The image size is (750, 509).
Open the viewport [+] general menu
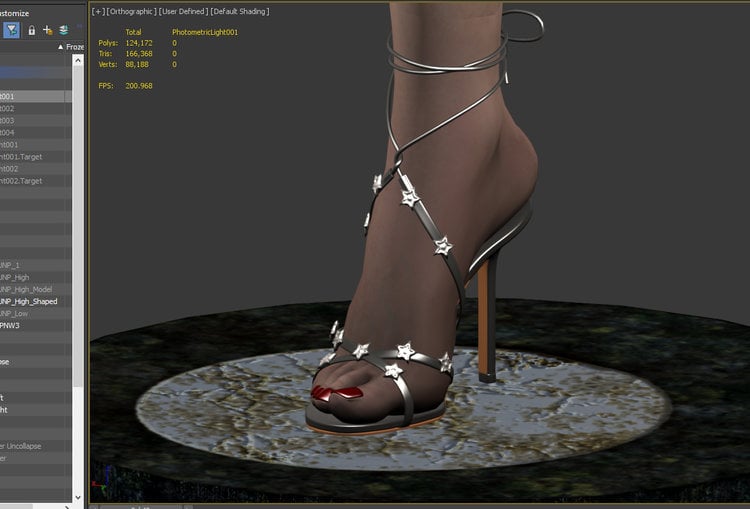point(98,11)
